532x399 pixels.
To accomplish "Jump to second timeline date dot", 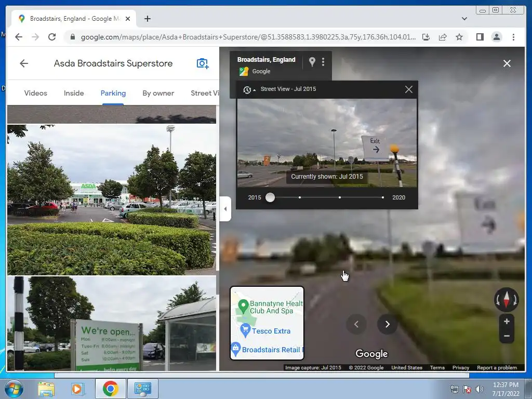I will click(300, 197).
